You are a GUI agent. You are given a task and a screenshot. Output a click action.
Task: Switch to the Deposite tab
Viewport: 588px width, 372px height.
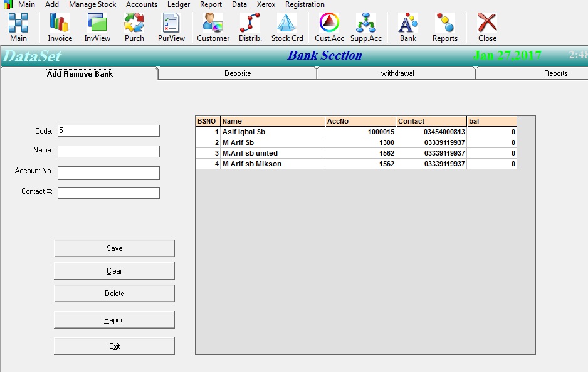(x=238, y=73)
